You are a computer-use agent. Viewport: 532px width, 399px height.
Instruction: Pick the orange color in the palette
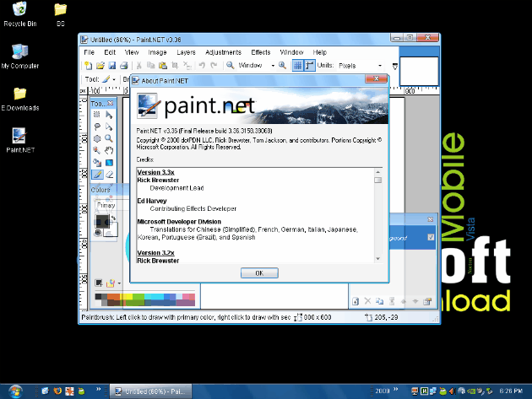[x=114, y=297]
